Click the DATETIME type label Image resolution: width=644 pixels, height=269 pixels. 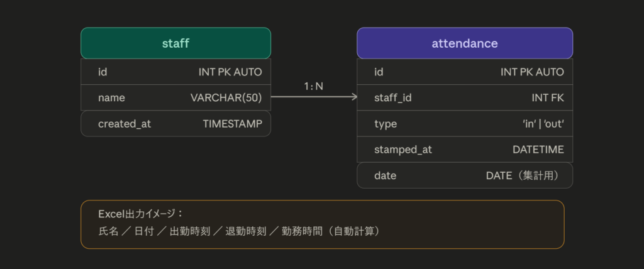click(538, 150)
